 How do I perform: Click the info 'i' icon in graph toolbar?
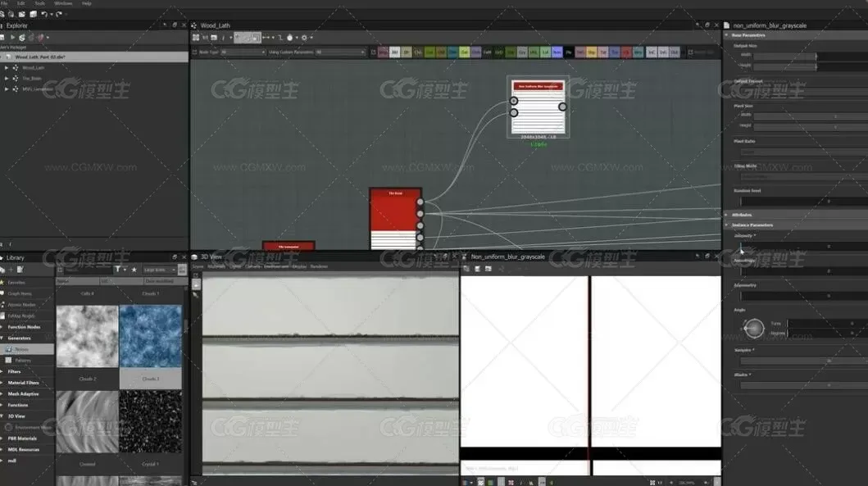223,38
